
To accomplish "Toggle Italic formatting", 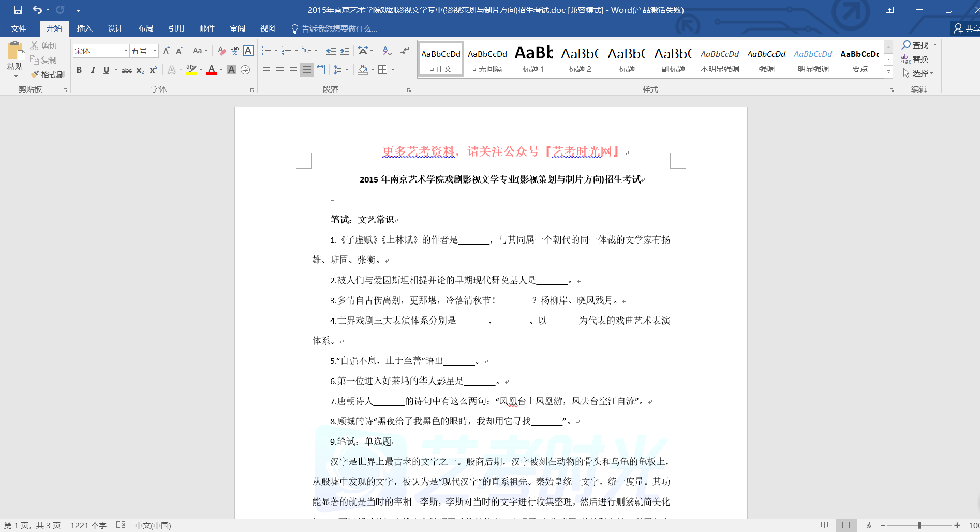I will point(93,70).
